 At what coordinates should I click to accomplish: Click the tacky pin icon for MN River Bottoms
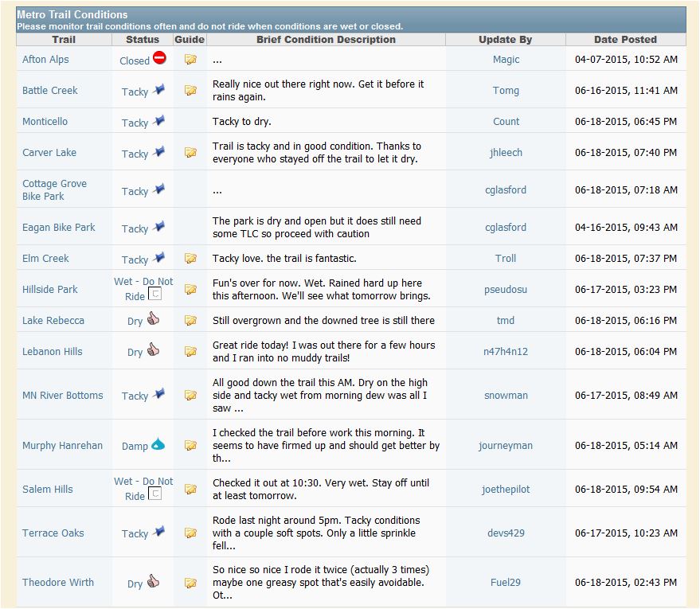click(159, 394)
